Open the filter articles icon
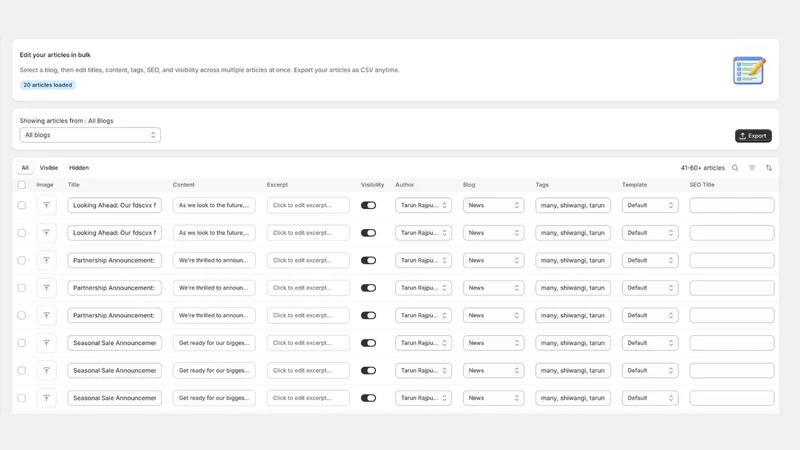The height and width of the screenshot is (450, 800). 752,168
